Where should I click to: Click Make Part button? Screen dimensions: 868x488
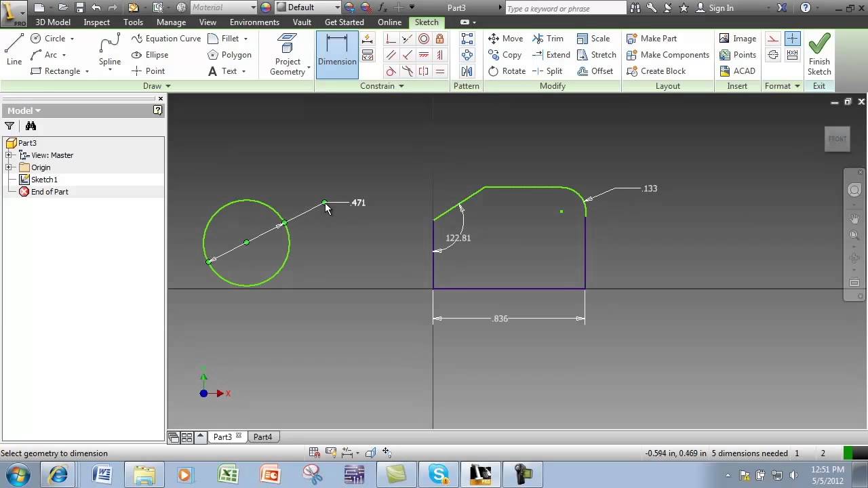(652, 39)
